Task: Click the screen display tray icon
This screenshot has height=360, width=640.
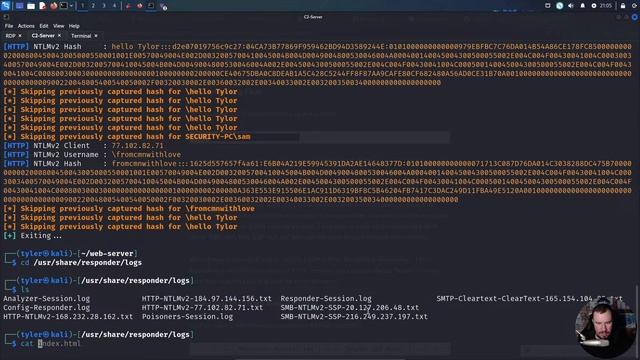Action: pos(548,6)
